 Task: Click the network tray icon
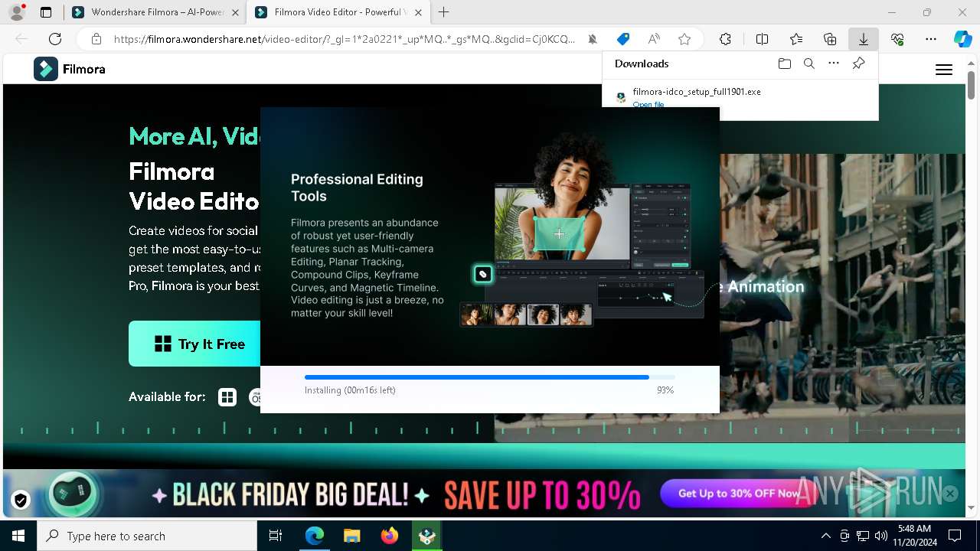point(863,536)
